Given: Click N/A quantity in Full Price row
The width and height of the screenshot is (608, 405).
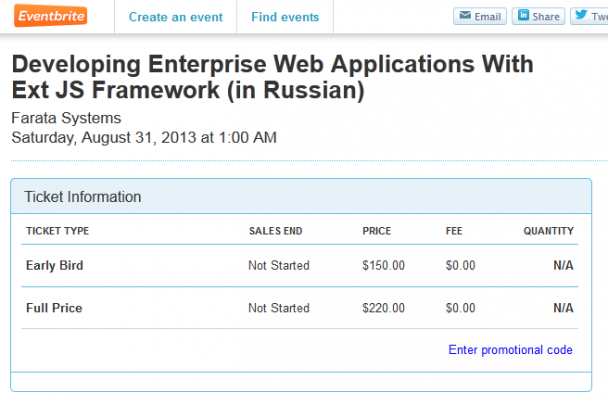Looking at the screenshot, I should [x=563, y=308].
